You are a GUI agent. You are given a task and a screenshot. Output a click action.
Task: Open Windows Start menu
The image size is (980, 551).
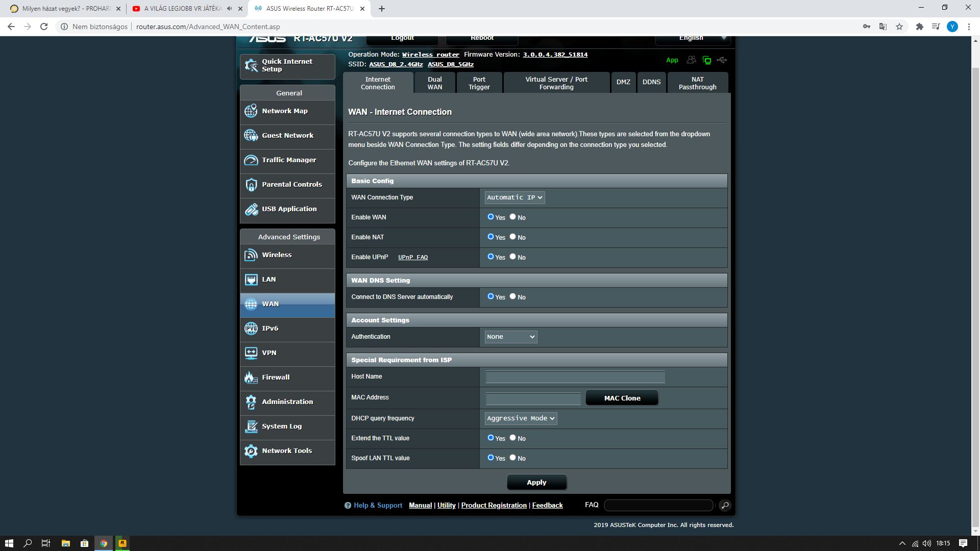9,543
